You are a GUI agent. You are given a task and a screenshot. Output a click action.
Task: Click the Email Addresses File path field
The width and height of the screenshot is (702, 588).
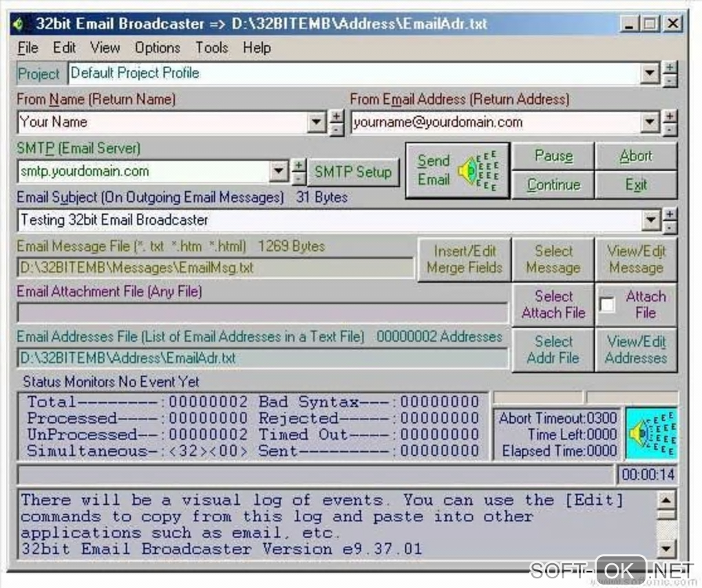(x=263, y=358)
